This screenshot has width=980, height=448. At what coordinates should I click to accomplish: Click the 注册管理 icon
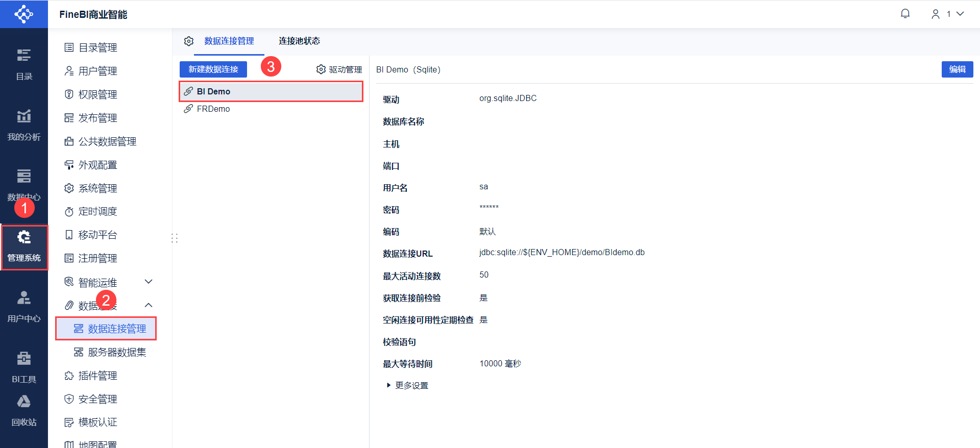[x=69, y=258]
